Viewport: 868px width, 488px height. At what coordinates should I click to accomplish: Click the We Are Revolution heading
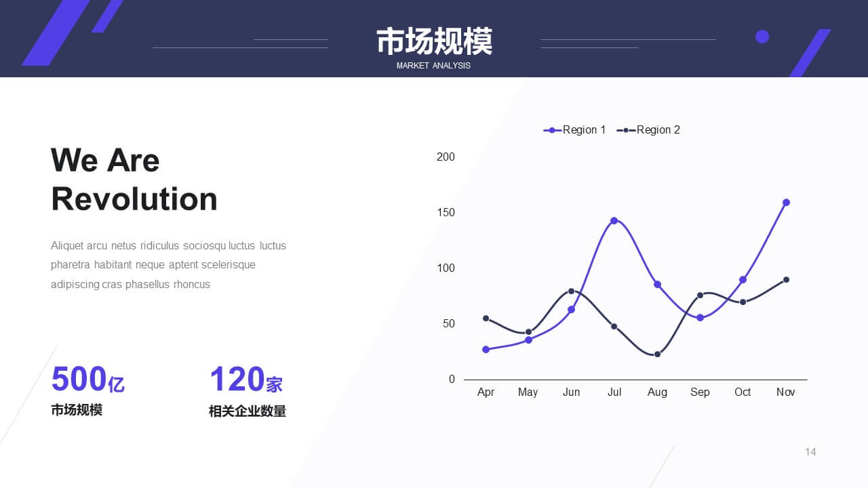[134, 180]
